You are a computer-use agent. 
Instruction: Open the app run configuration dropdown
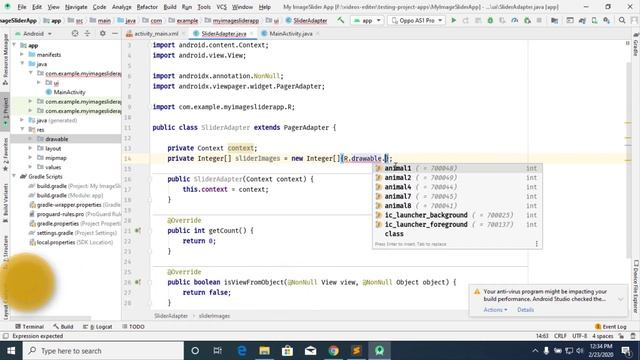367,20
